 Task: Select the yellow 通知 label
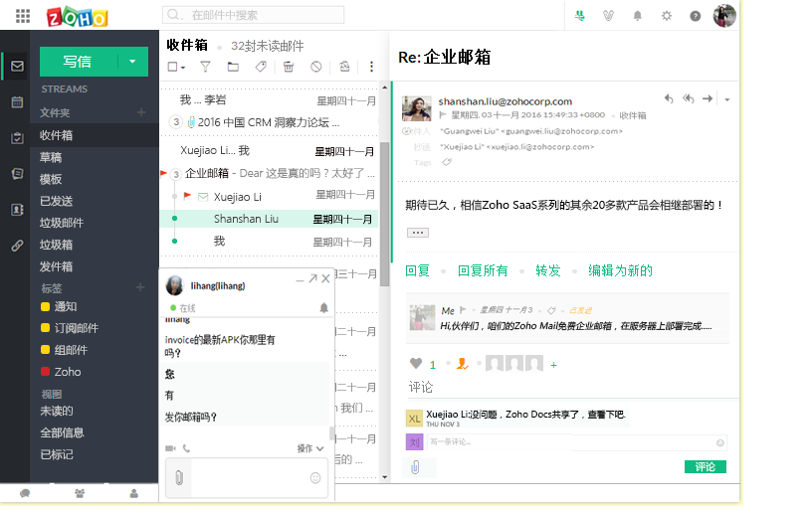pyautogui.click(x=59, y=306)
